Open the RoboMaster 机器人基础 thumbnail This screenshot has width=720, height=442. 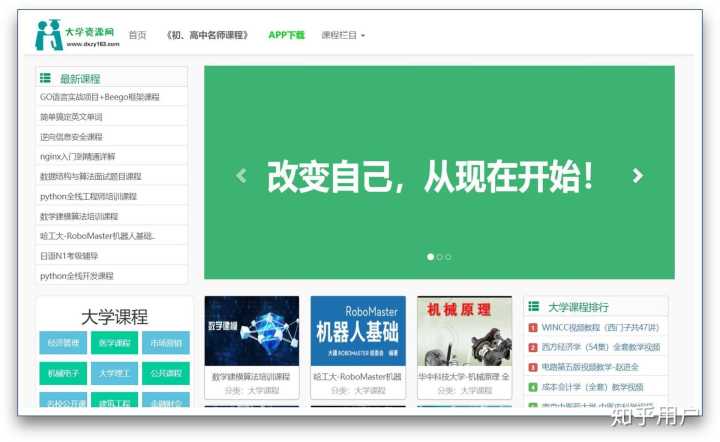358,331
